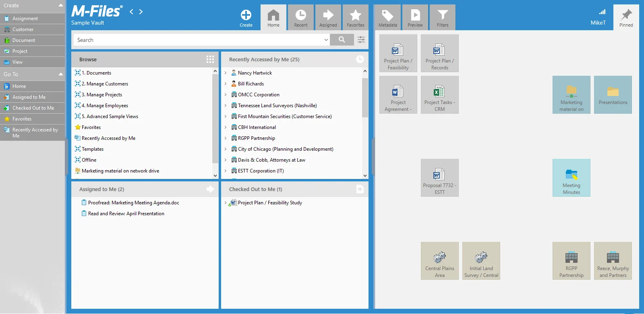Open the search history dropdown arrow

tap(326, 40)
